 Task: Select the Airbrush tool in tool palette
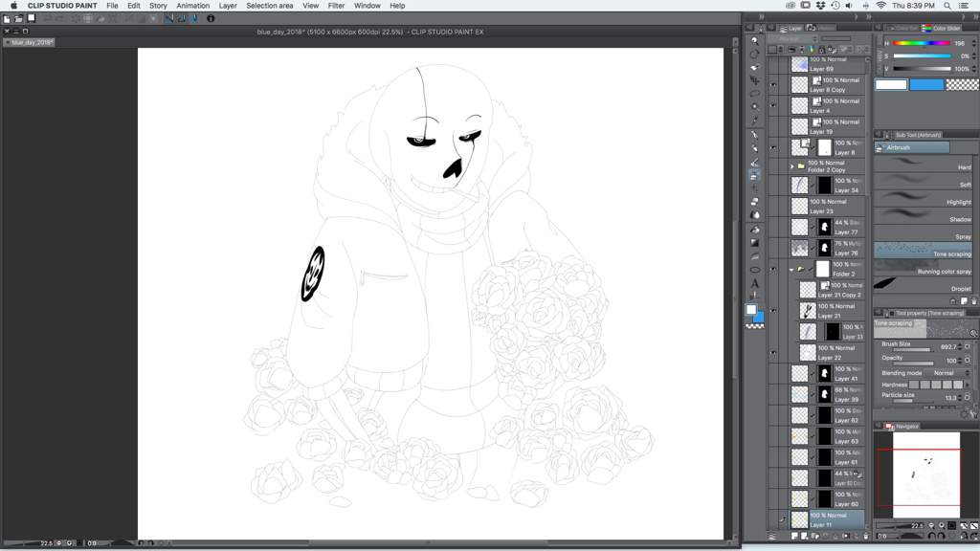[755, 176]
